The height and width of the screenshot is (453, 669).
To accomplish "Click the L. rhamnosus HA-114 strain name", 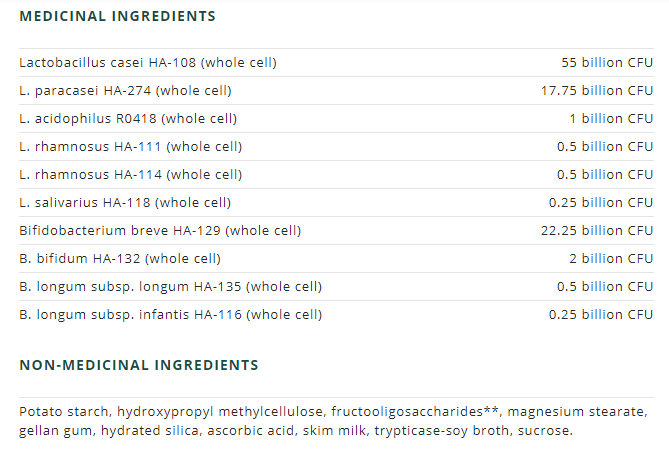I will (x=130, y=175).
